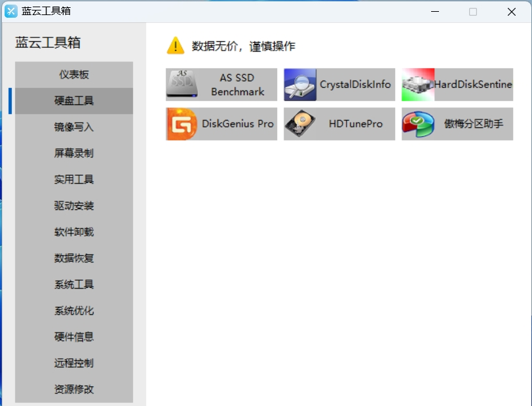Select 屏幕录制 screen recording category

coord(73,153)
